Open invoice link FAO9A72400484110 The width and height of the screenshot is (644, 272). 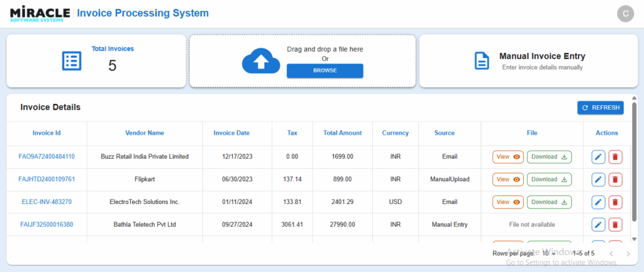(x=47, y=157)
